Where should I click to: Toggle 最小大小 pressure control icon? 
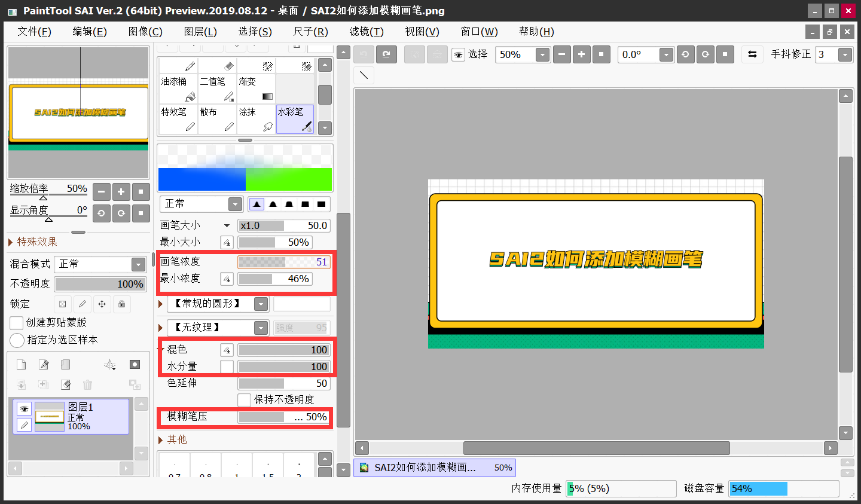coord(227,243)
